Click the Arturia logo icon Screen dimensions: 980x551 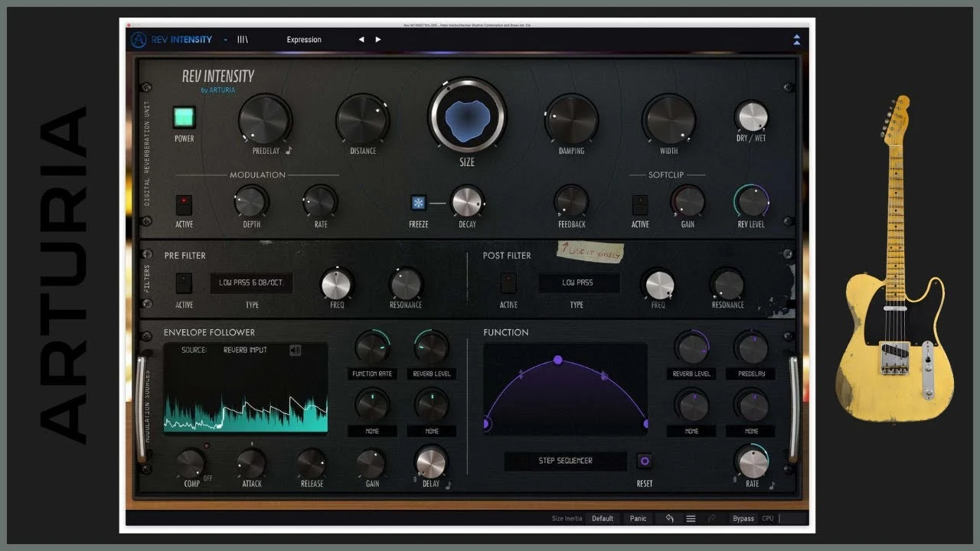(139, 40)
